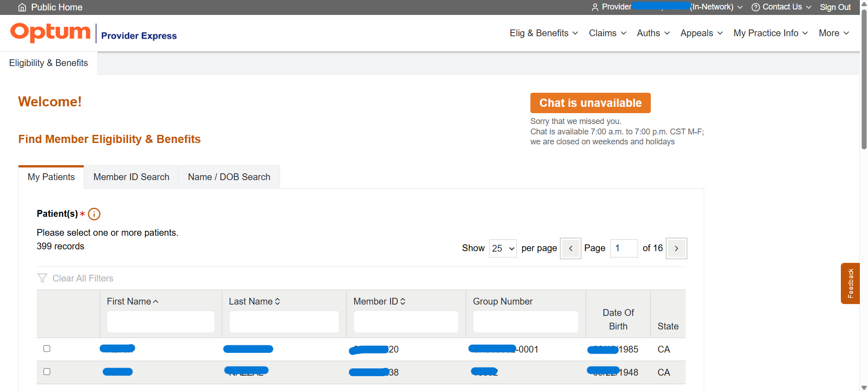Expand the Elig & Benefits menu
This screenshot has width=868, height=391.
(544, 33)
